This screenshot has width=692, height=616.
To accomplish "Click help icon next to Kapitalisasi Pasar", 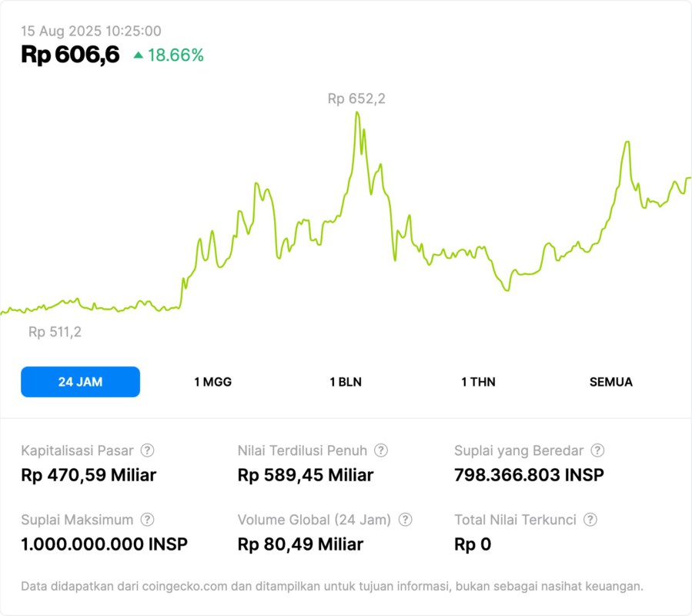I will point(147,450).
